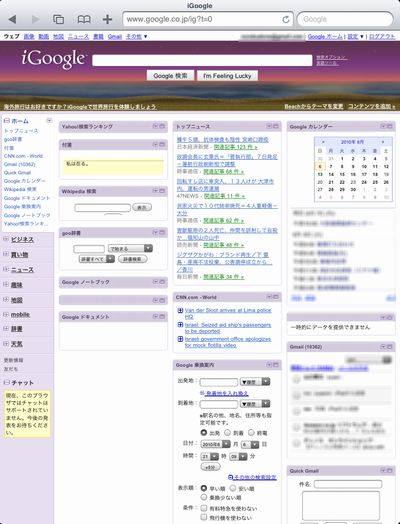Maximize the 付箋 sticky note gadget

point(162,144)
